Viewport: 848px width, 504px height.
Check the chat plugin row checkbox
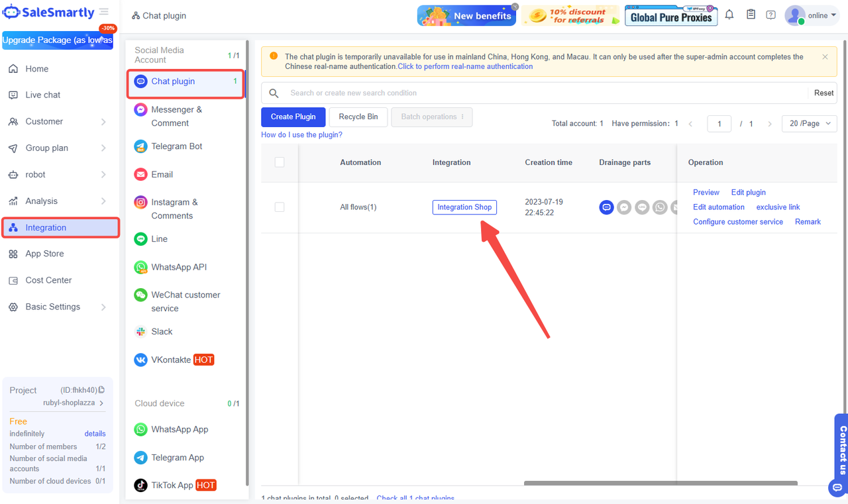point(280,207)
